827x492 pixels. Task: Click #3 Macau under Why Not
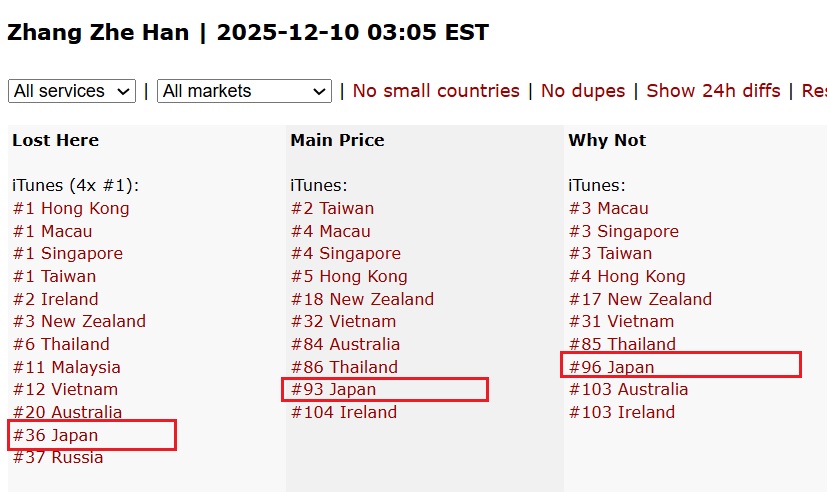click(x=608, y=209)
